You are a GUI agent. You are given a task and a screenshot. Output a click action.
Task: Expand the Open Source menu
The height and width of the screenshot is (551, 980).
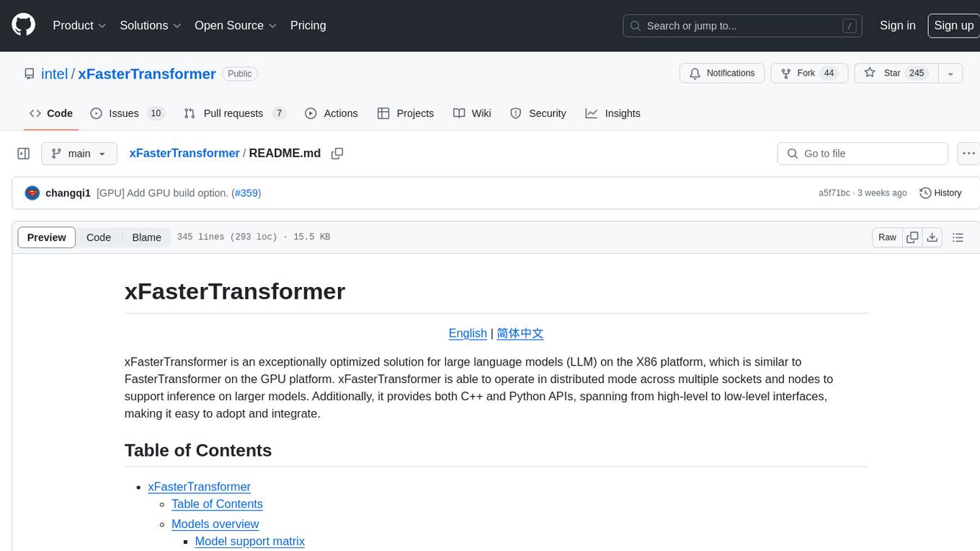(x=236, y=25)
